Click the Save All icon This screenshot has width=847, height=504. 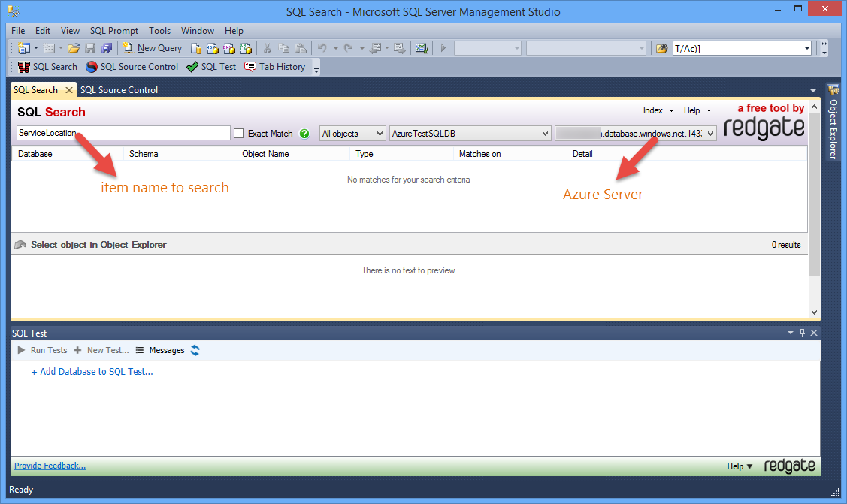click(107, 48)
